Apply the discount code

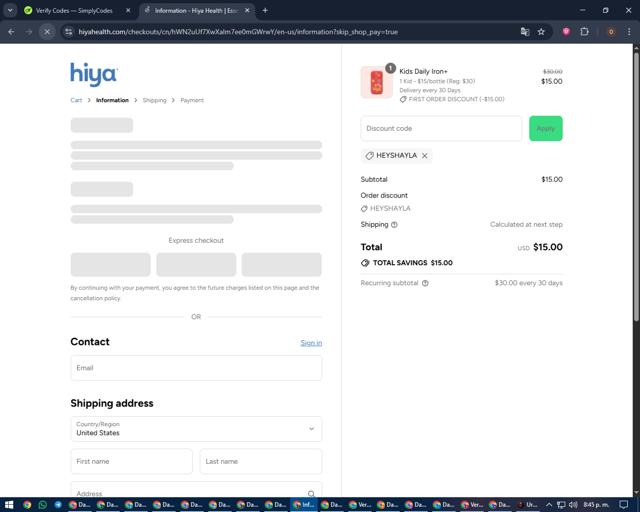546,129
